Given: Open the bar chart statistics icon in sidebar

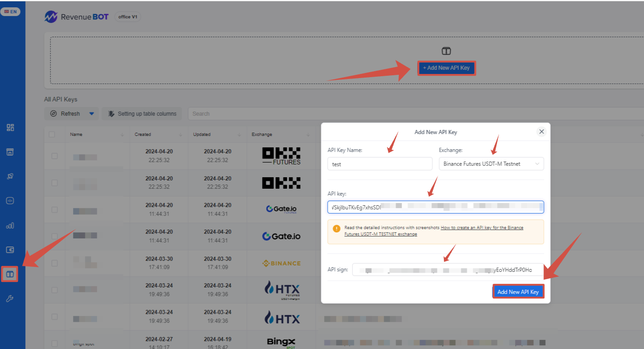Looking at the screenshot, I should [x=10, y=225].
